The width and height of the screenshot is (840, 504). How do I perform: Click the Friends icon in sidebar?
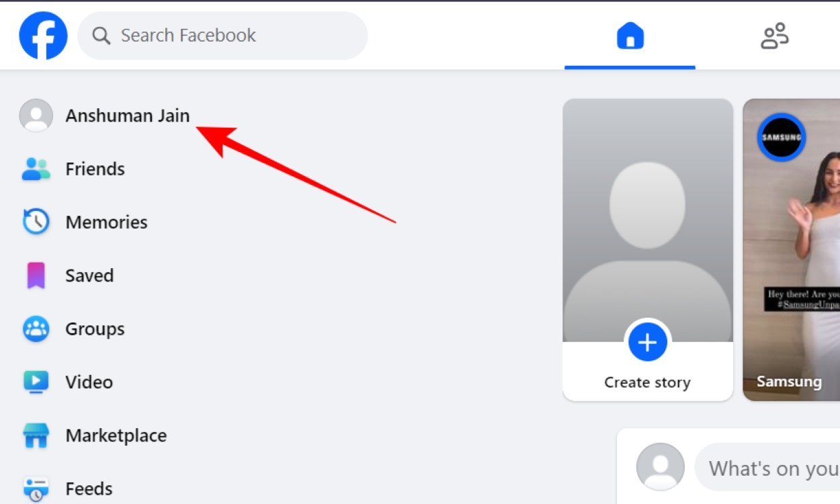click(x=36, y=169)
